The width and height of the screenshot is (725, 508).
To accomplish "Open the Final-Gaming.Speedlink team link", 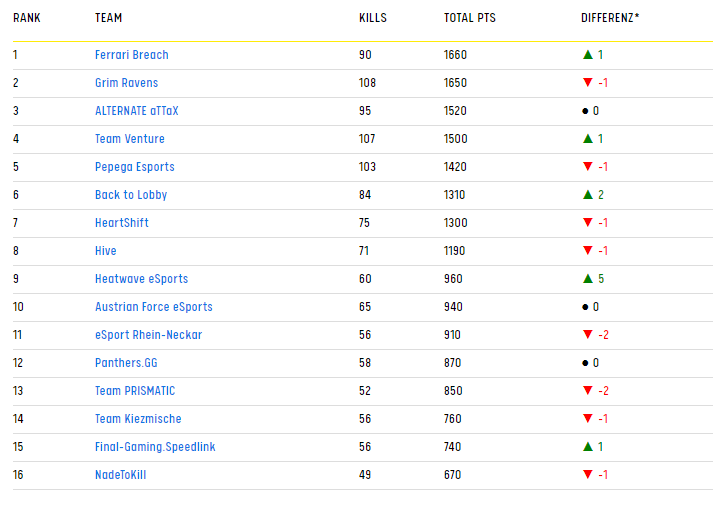I will [155, 447].
